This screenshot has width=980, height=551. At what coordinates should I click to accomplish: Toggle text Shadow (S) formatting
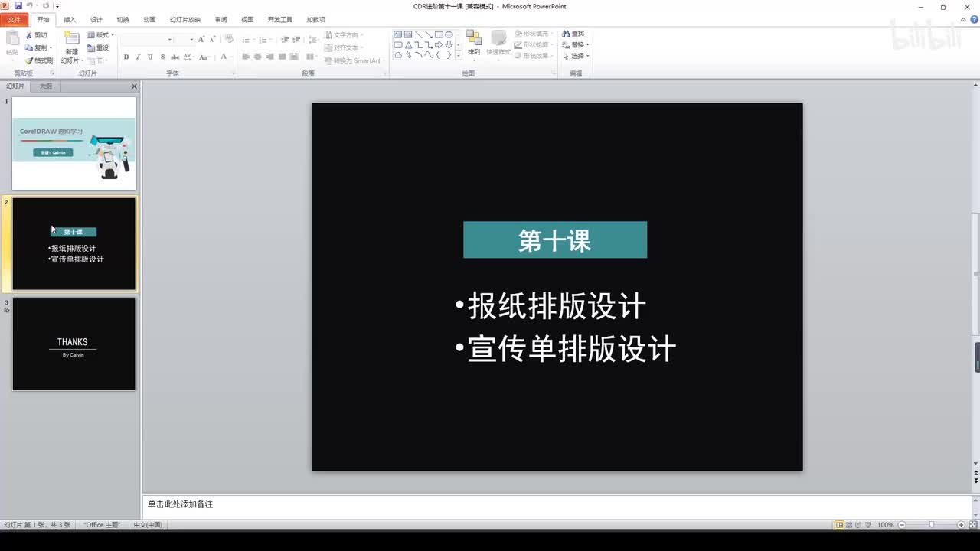pyautogui.click(x=163, y=57)
